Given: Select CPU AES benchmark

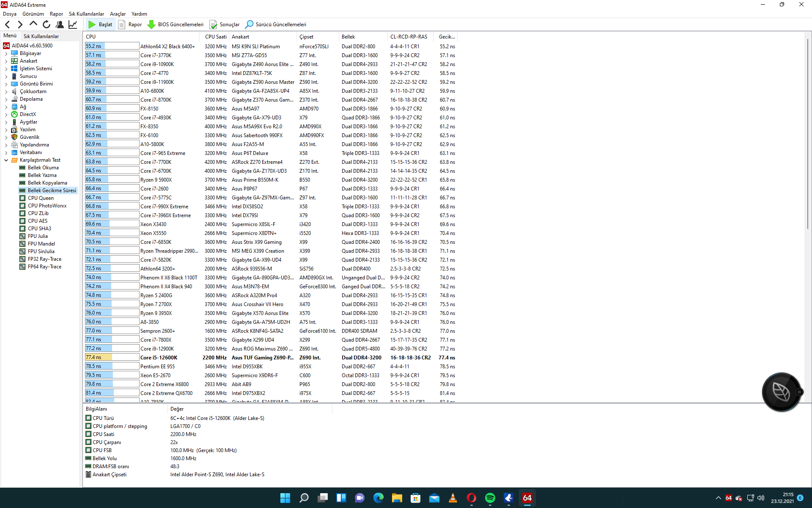Looking at the screenshot, I should point(38,221).
